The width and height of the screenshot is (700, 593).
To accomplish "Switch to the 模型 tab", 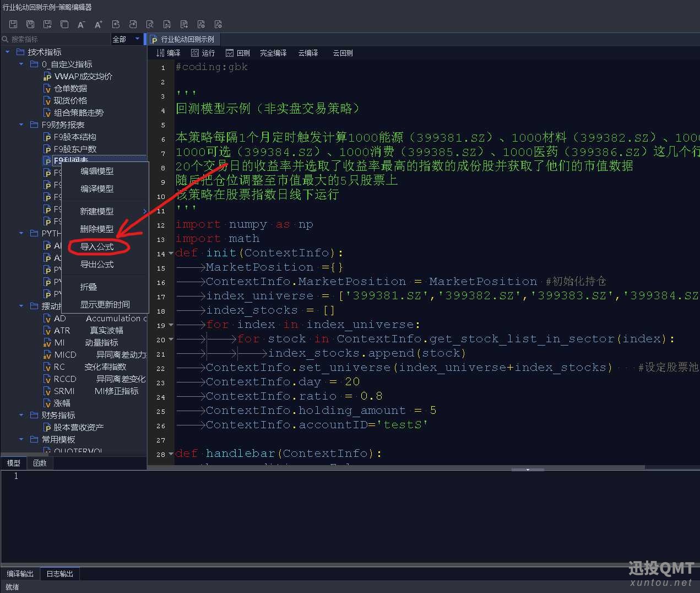I will [13, 463].
